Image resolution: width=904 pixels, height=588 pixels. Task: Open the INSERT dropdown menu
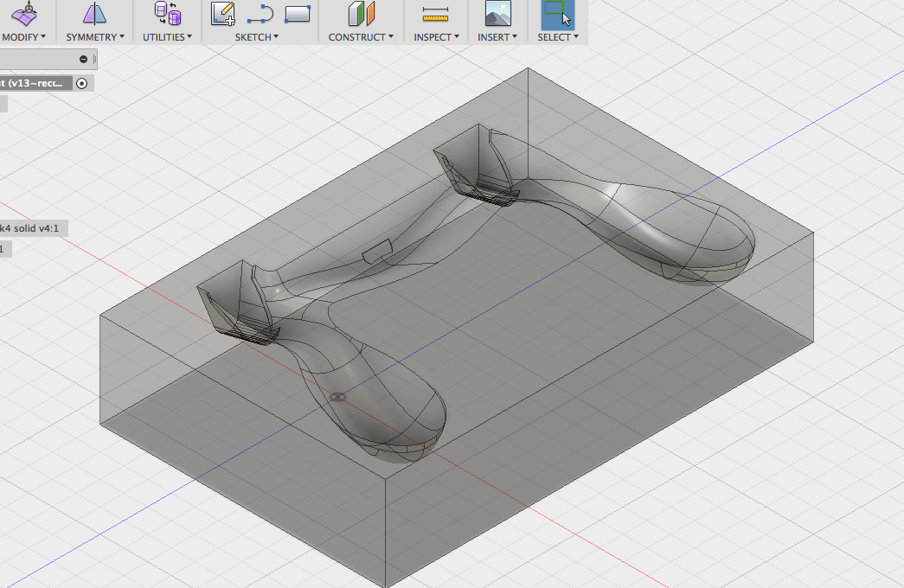pos(497,37)
